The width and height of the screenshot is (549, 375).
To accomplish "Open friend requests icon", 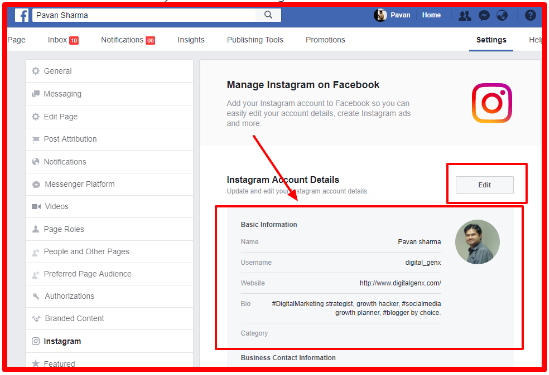I will [x=465, y=15].
